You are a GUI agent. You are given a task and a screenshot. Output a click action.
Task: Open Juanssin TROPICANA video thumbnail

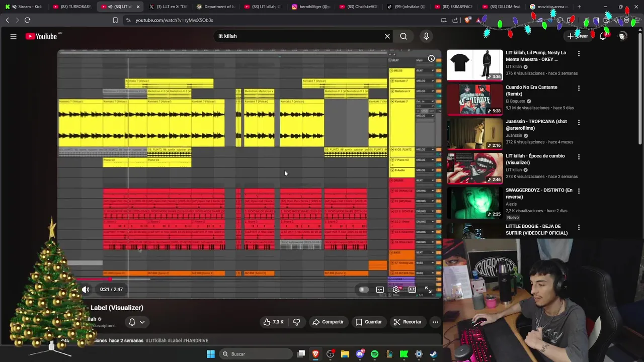point(474,134)
